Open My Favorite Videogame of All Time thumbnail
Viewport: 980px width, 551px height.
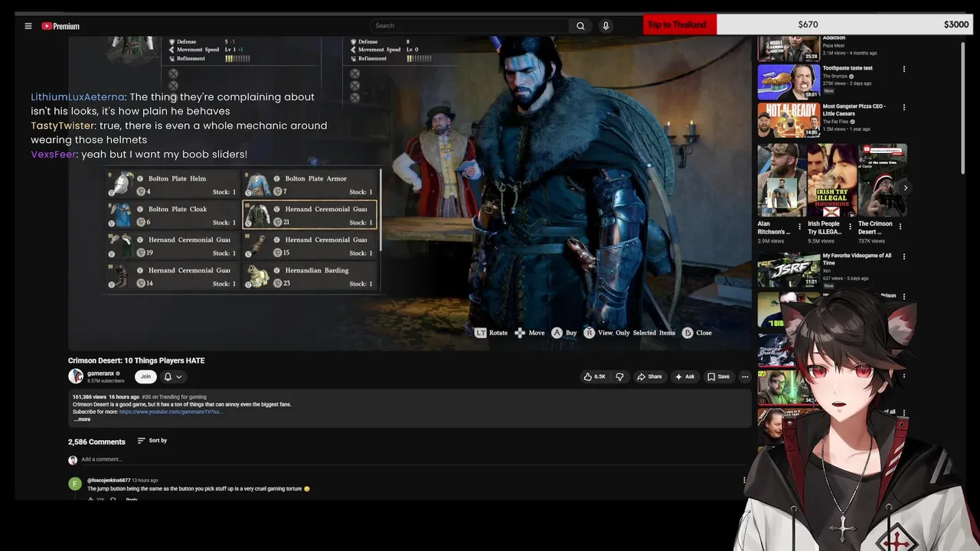[789, 269]
